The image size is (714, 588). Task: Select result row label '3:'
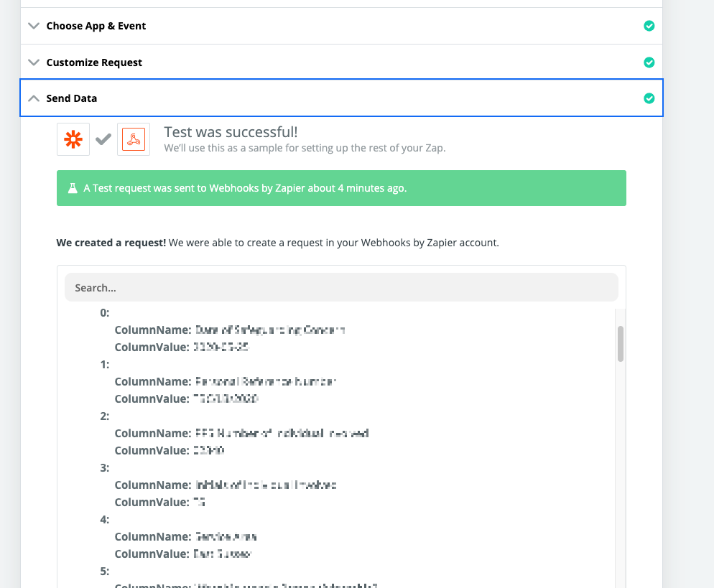coord(105,468)
